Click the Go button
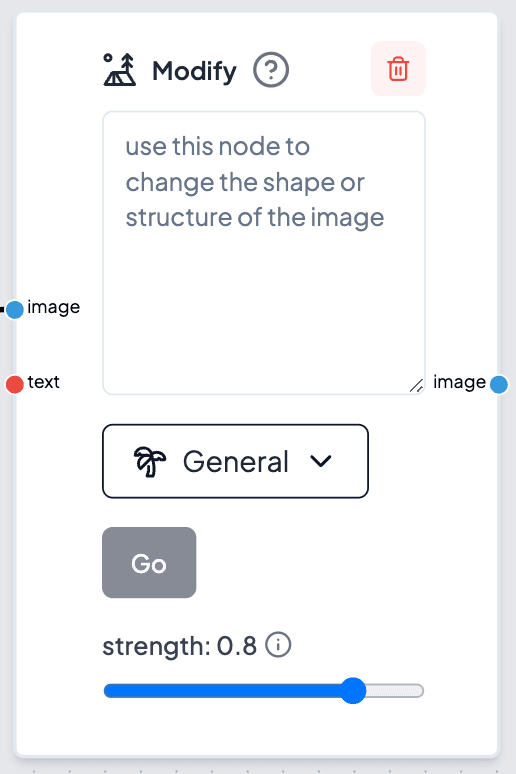 pos(149,562)
